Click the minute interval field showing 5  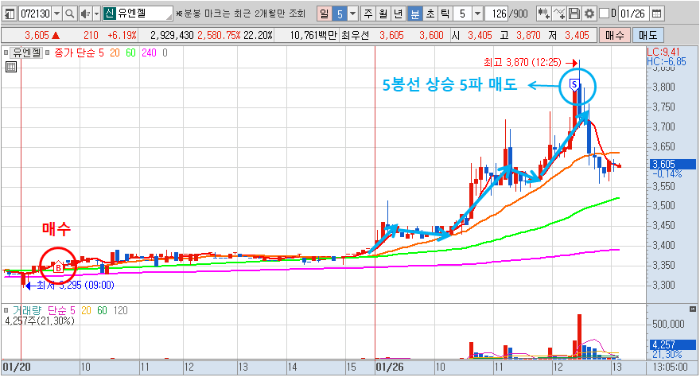pos(462,14)
